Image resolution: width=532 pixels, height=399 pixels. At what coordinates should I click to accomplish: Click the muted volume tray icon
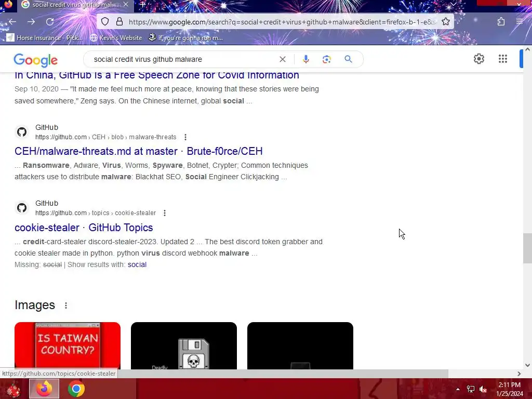pos(483,389)
